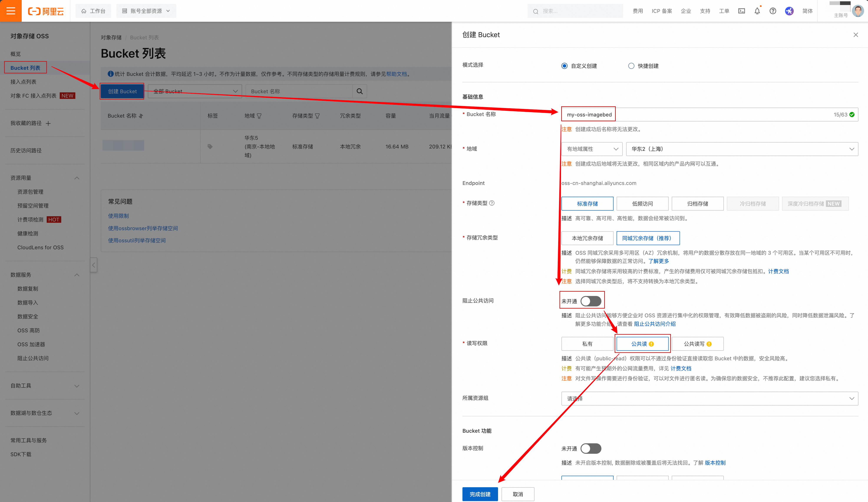Open resource package management

point(30,192)
